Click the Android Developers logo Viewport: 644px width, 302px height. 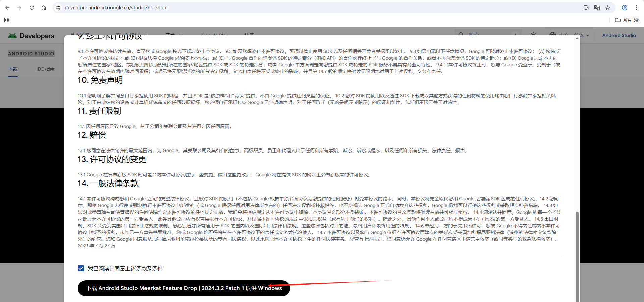[x=31, y=36]
